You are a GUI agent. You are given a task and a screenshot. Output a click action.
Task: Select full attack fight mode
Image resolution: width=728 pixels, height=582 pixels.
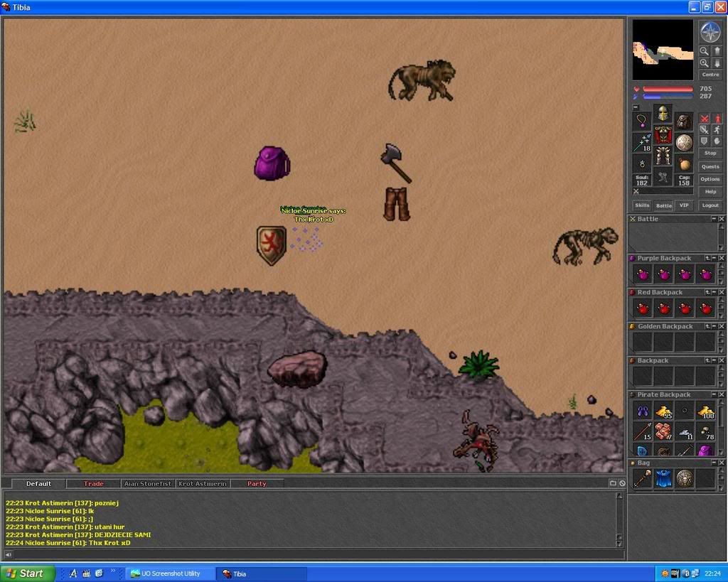(x=705, y=118)
